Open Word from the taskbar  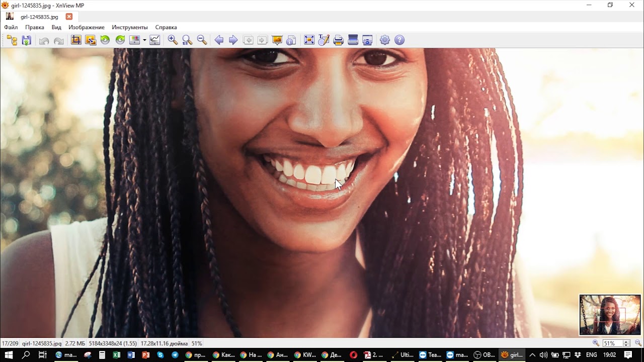click(x=131, y=354)
